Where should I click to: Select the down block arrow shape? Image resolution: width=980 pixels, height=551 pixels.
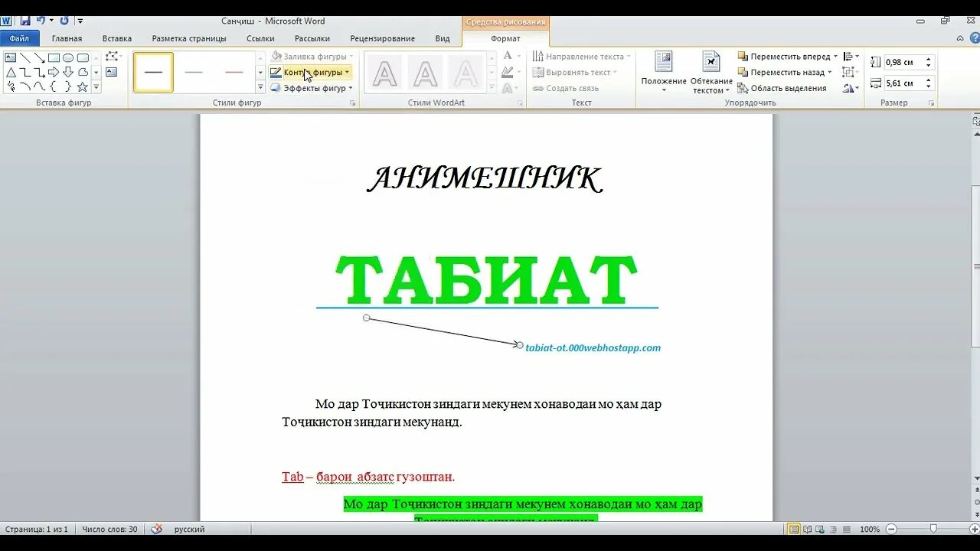(68, 72)
